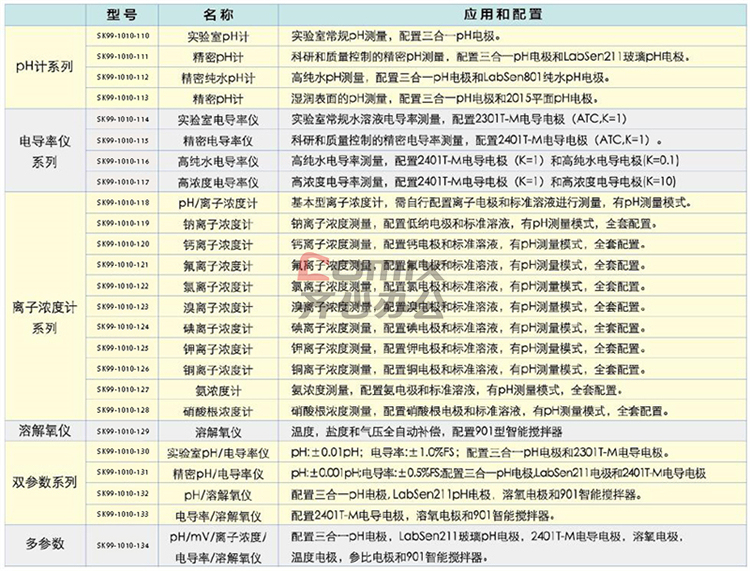The height and width of the screenshot is (571, 750).
Task: Click model number SK99-1010-132
Action: tap(123, 494)
